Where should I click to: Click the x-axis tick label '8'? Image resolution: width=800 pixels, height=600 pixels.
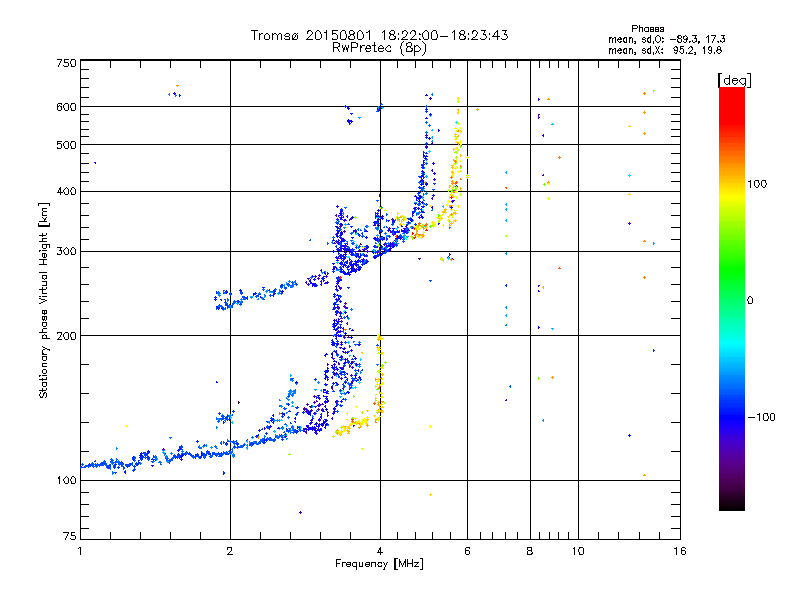pyautogui.click(x=530, y=551)
